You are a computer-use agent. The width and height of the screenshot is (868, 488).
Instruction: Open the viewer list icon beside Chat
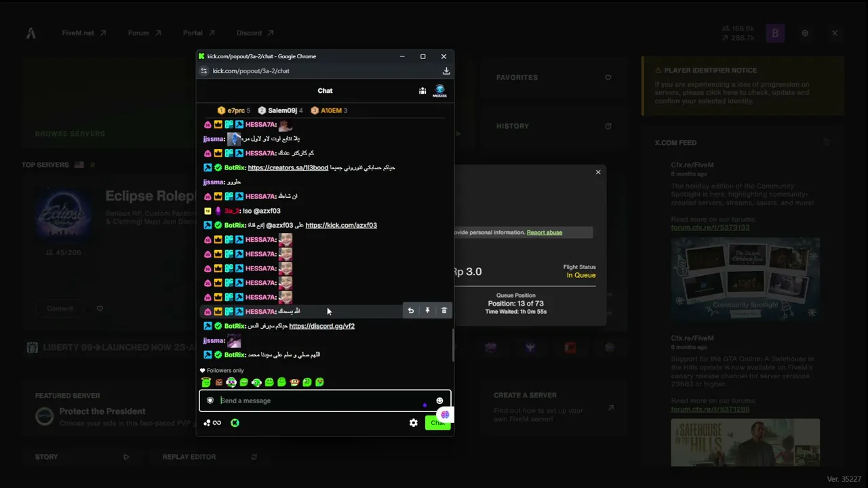tap(422, 91)
